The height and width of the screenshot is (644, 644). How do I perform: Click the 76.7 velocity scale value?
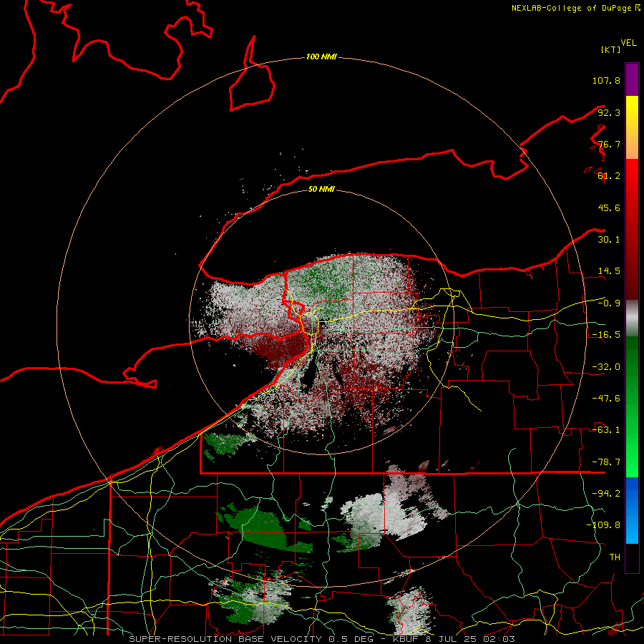609,144
